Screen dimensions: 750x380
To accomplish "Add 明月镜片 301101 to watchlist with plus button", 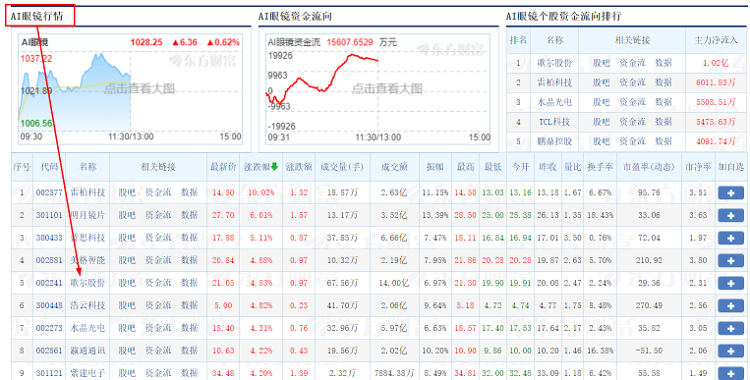I will (x=730, y=215).
